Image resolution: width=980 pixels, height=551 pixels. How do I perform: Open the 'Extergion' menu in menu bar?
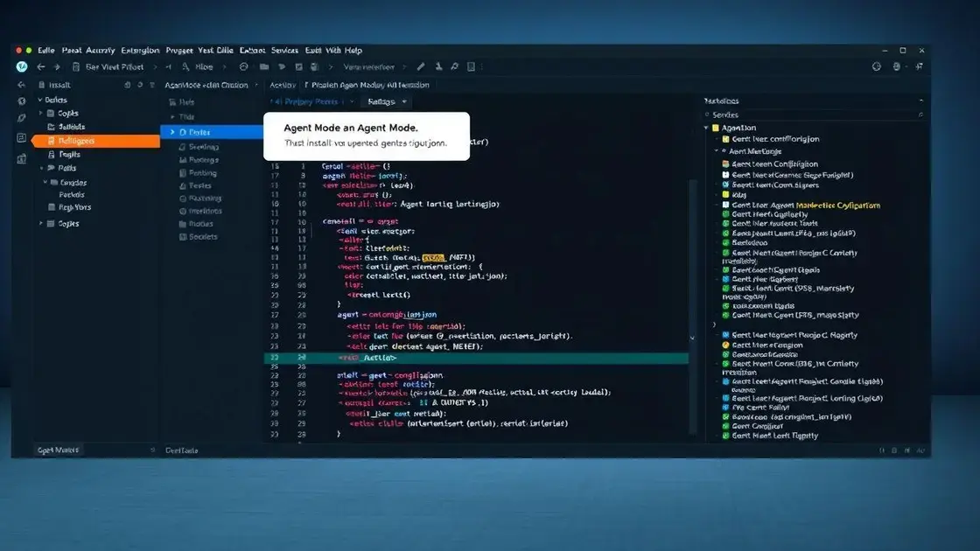coord(140,51)
